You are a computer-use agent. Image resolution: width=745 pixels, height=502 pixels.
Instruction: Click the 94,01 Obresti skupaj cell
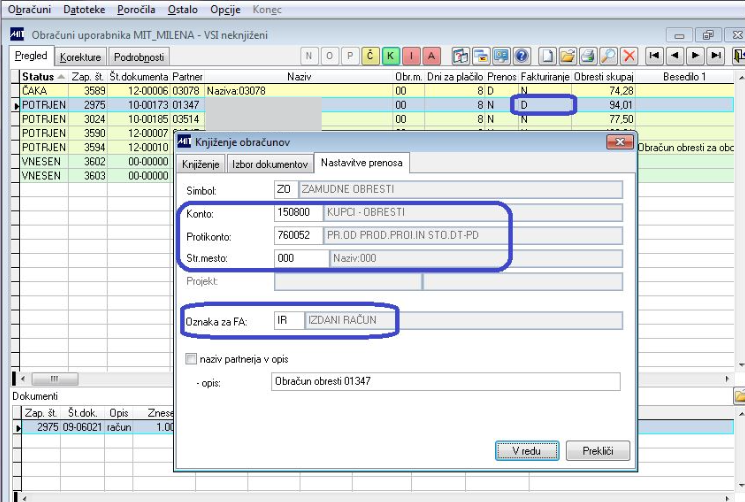tap(603, 105)
